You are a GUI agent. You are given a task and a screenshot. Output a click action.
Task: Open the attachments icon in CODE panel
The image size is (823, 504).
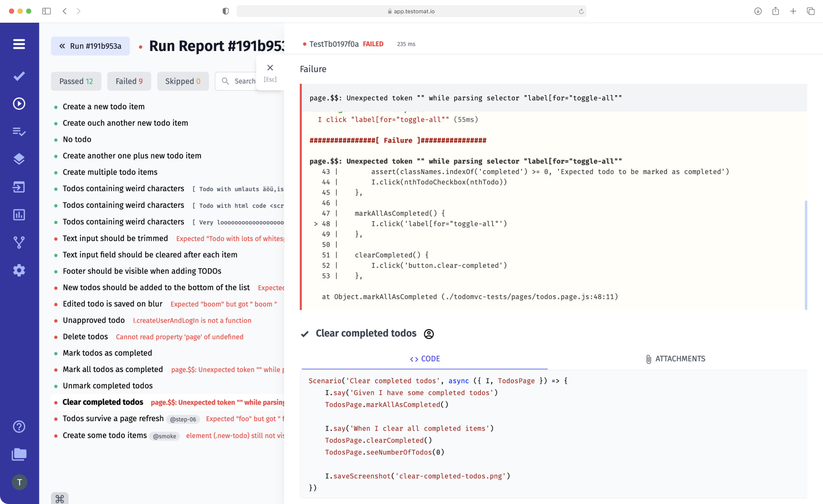coord(647,359)
